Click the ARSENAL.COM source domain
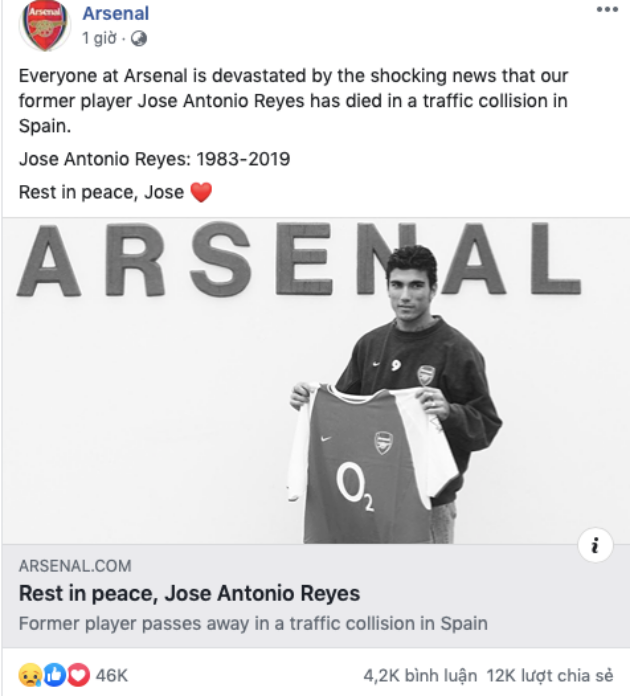 click(74, 566)
